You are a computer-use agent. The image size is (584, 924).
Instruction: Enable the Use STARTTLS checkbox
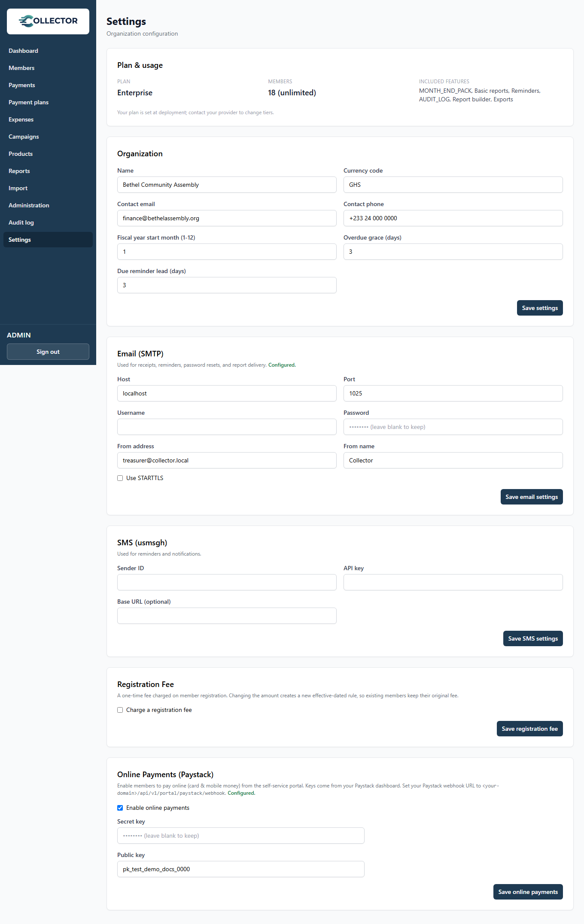pos(120,478)
